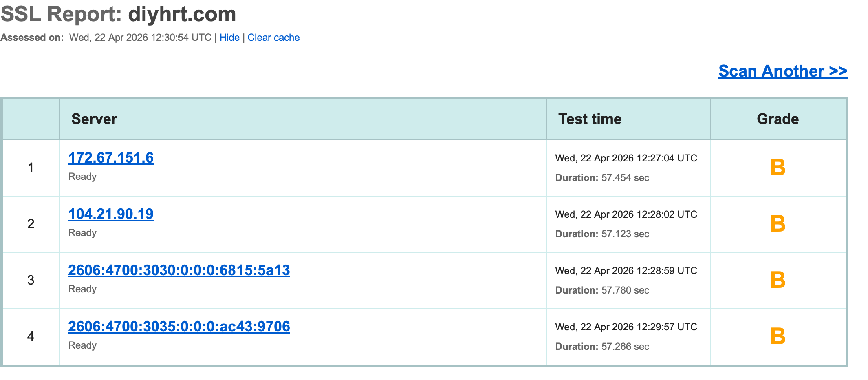Click the Ready status under the first server
Image resolution: width=868 pixels, height=380 pixels.
(x=82, y=176)
